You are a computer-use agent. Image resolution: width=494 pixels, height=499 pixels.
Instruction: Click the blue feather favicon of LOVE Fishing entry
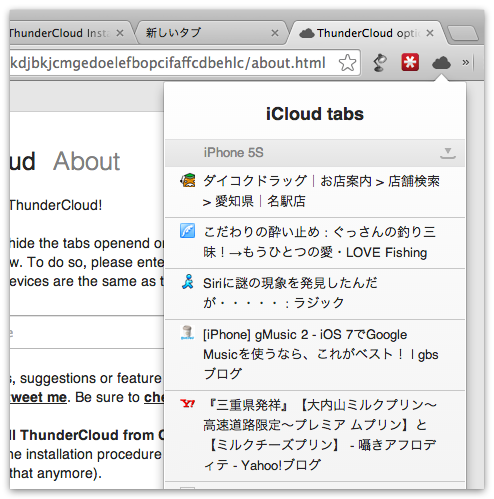(x=188, y=231)
